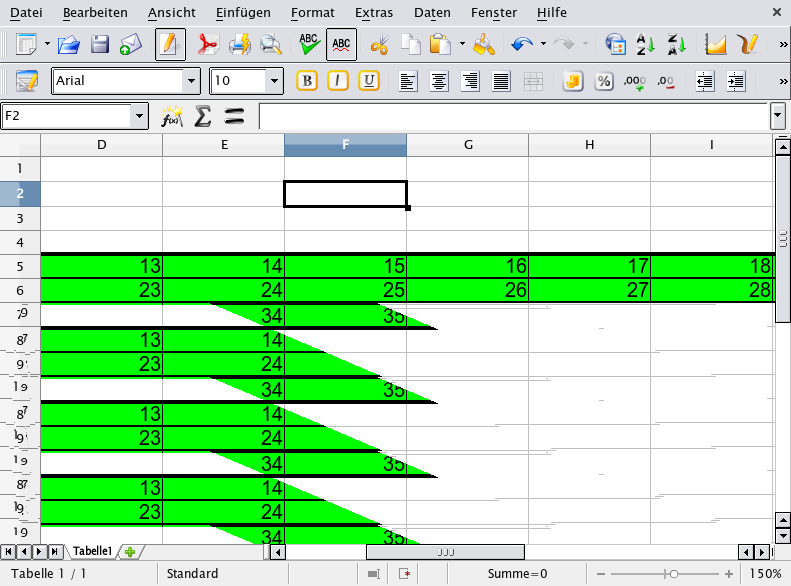791x586 pixels.
Task: Open the Extras menu
Action: [374, 13]
